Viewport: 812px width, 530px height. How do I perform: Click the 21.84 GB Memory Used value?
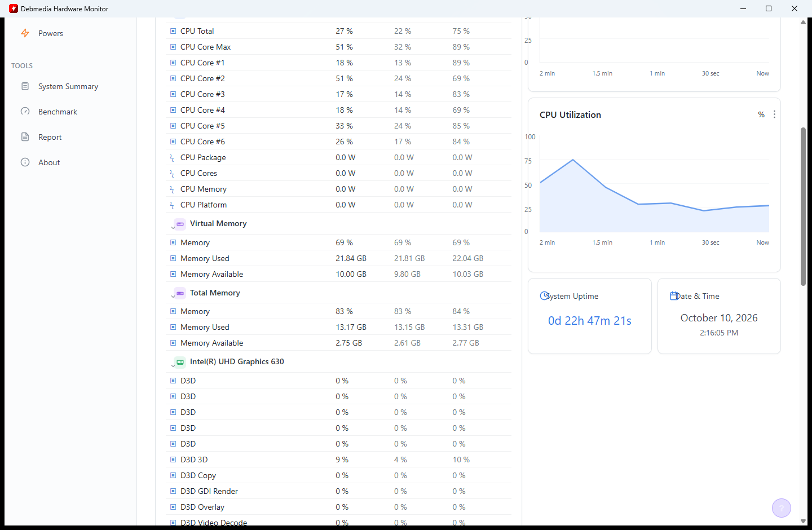click(x=351, y=258)
